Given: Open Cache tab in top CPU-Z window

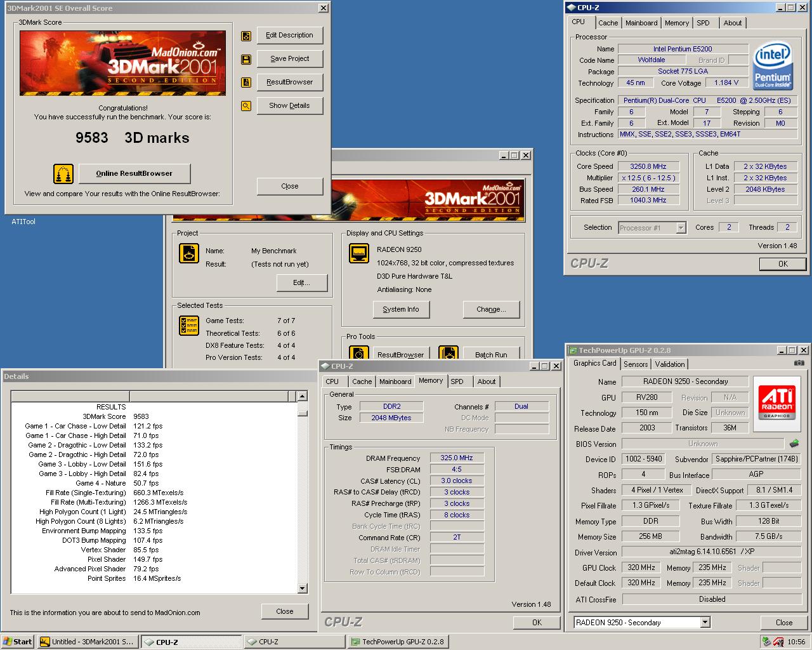Looking at the screenshot, I should 608,23.
